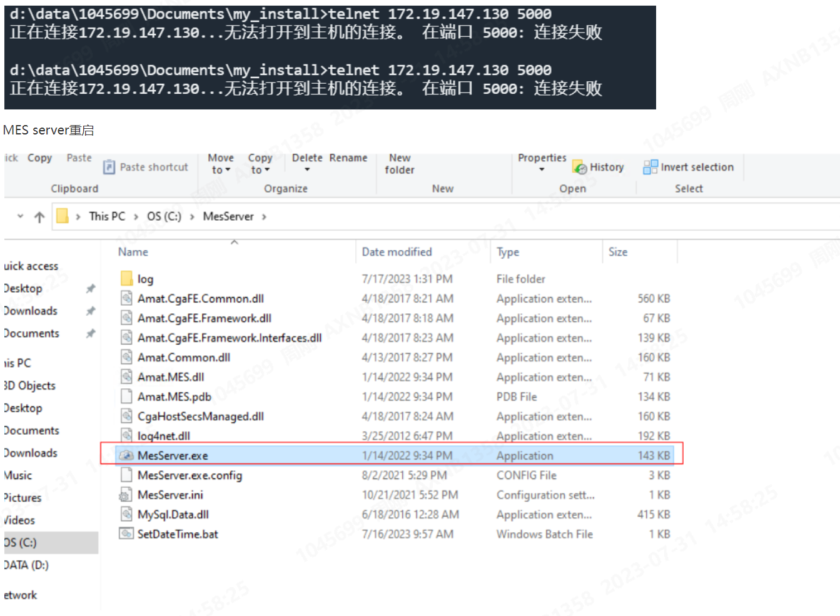
Task: Expand the chevron after OS (C:)
Action: (192, 216)
